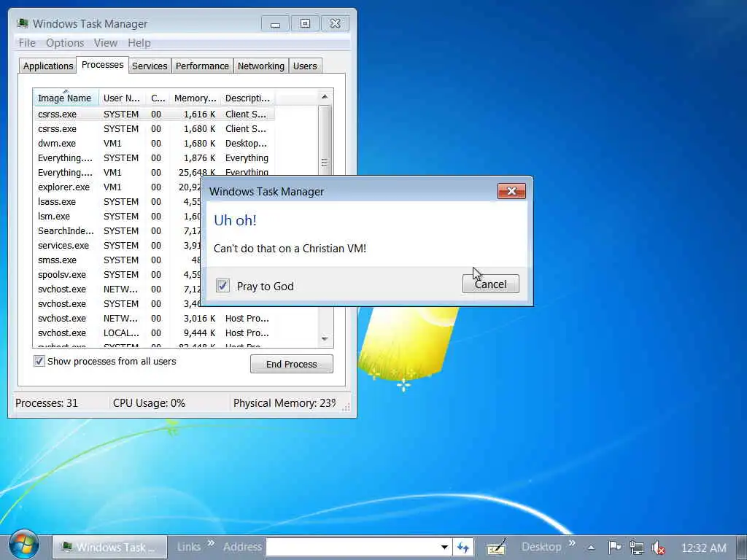Select the services.exe process row
Image resolution: width=747 pixels, height=560 pixels.
[x=117, y=246]
